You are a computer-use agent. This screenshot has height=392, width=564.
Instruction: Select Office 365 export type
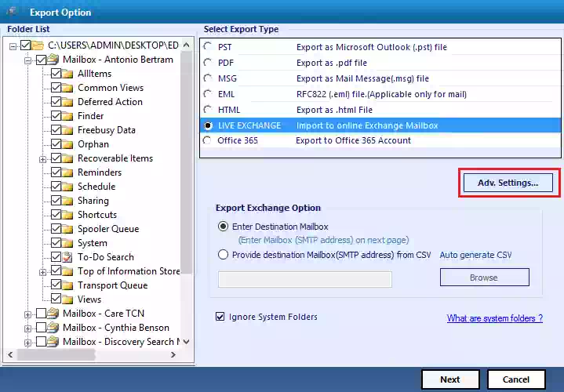pos(207,140)
